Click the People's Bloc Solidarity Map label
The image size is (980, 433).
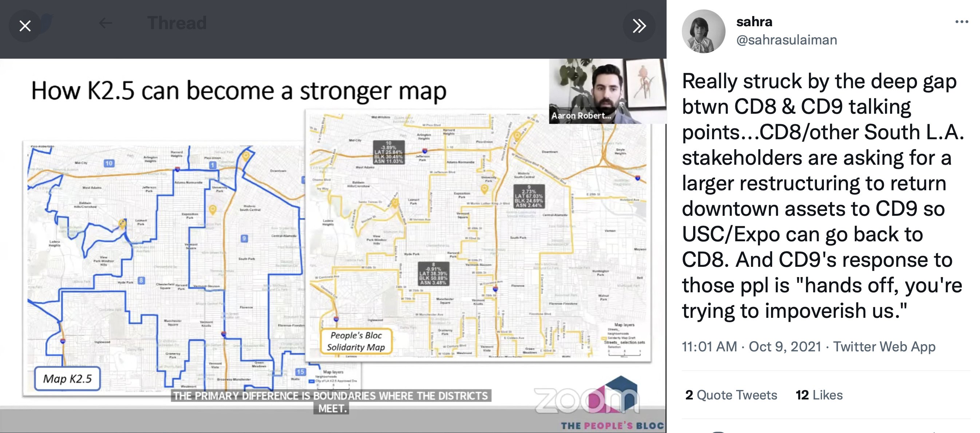click(356, 341)
